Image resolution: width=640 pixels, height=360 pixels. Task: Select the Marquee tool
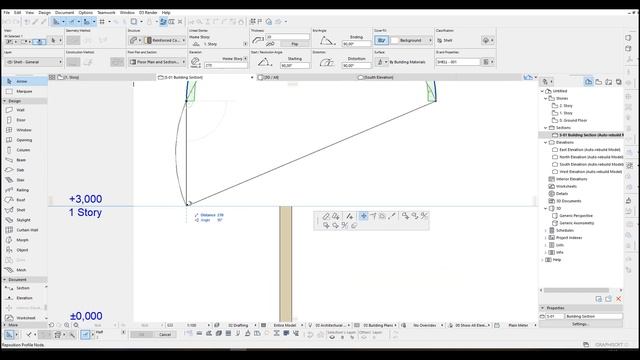point(24,91)
